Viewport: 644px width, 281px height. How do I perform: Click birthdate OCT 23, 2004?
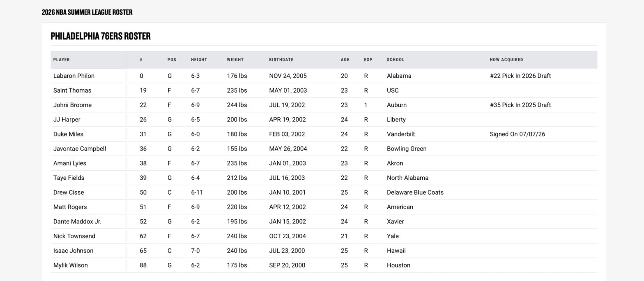287,236
